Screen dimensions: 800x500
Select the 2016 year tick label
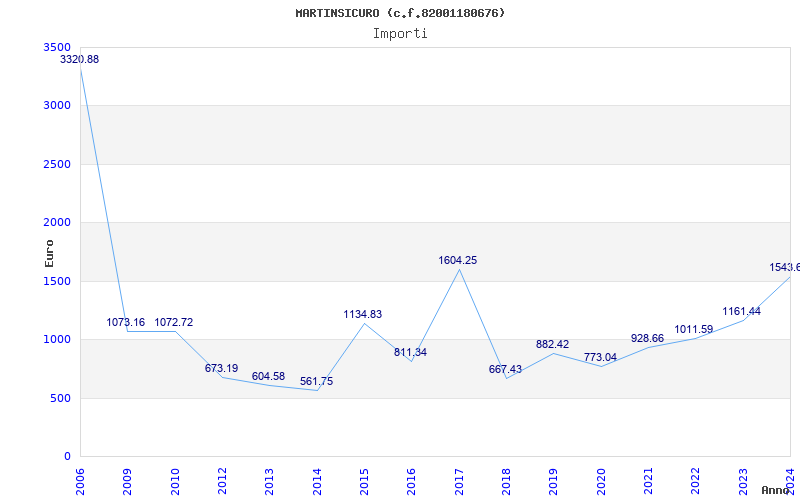point(412,481)
